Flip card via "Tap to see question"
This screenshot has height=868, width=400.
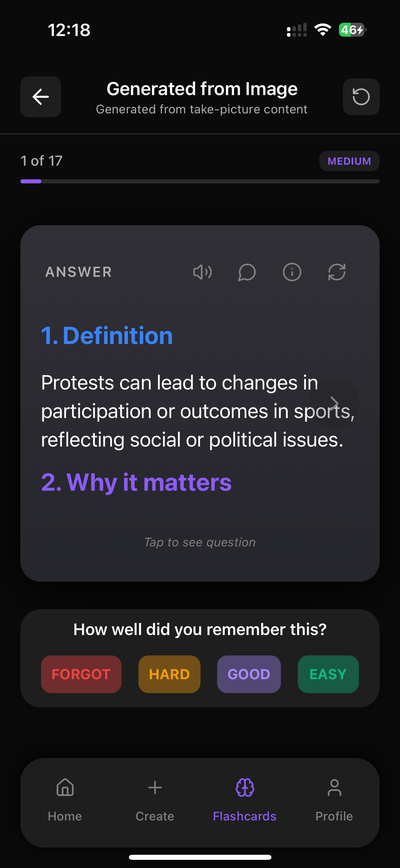[200, 542]
